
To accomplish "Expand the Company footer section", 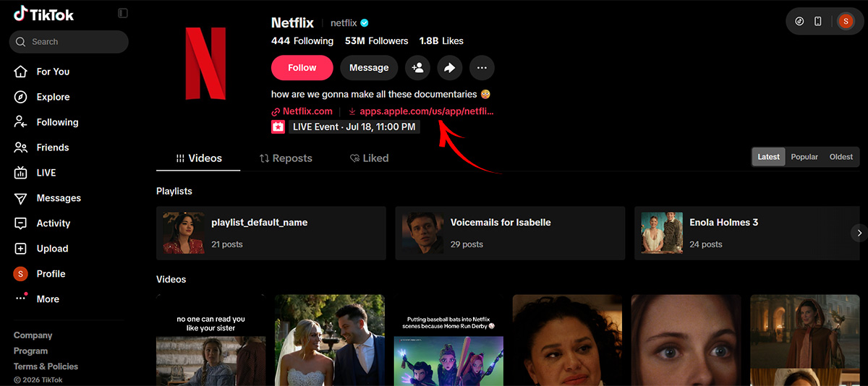I will pyautogui.click(x=33, y=335).
